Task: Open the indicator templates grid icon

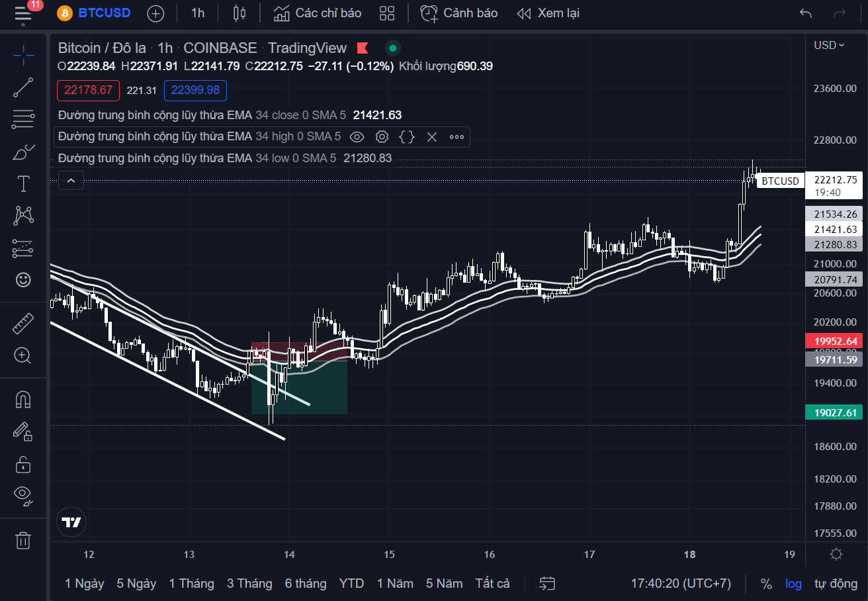Action: tap(387, 13)
